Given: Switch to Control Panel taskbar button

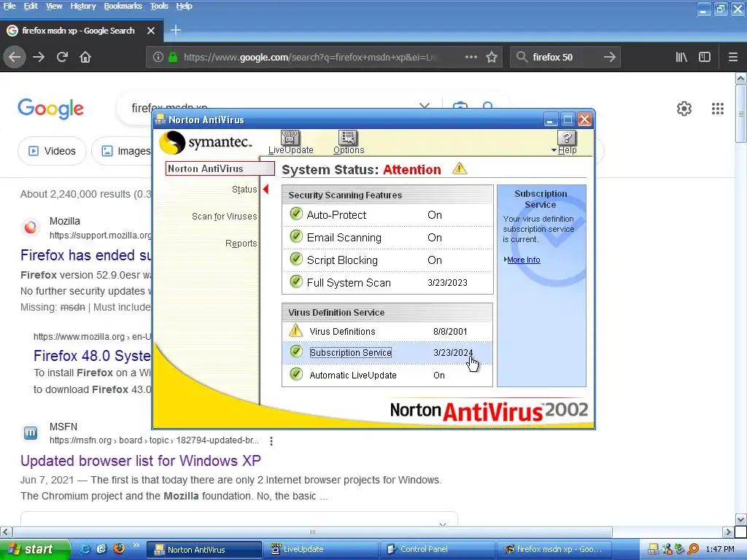Looking at the screenshot, I should (x=438, y=549).
